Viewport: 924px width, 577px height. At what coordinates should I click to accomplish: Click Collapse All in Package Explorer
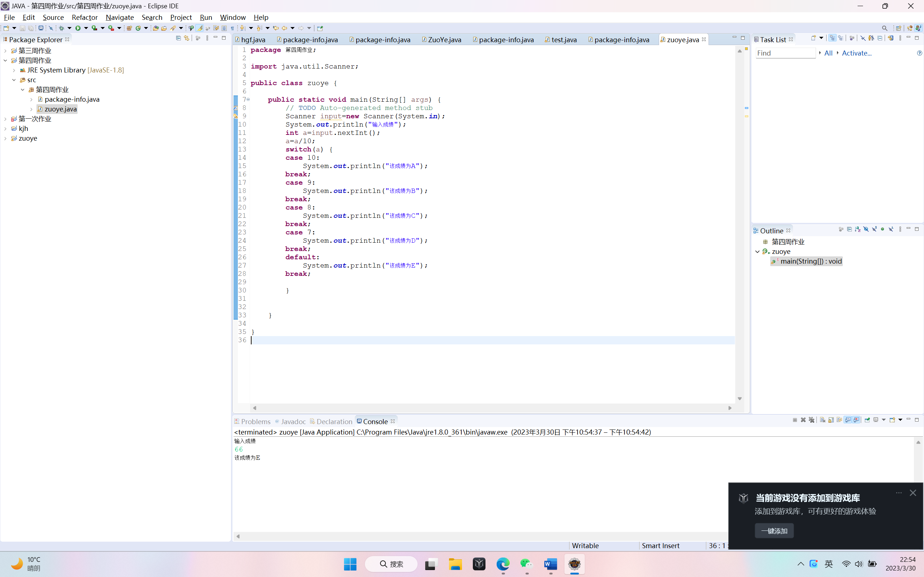click(x=178, y=38)
